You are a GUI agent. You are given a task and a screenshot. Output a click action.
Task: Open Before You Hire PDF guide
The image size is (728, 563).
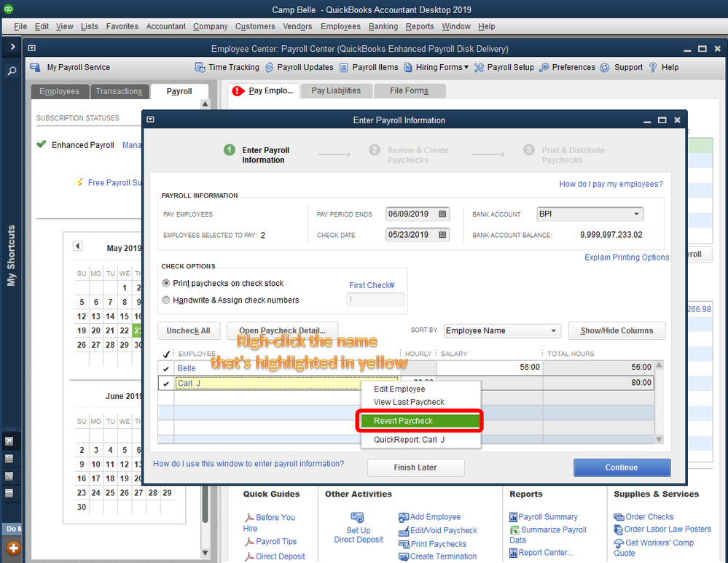pos(249,518)
